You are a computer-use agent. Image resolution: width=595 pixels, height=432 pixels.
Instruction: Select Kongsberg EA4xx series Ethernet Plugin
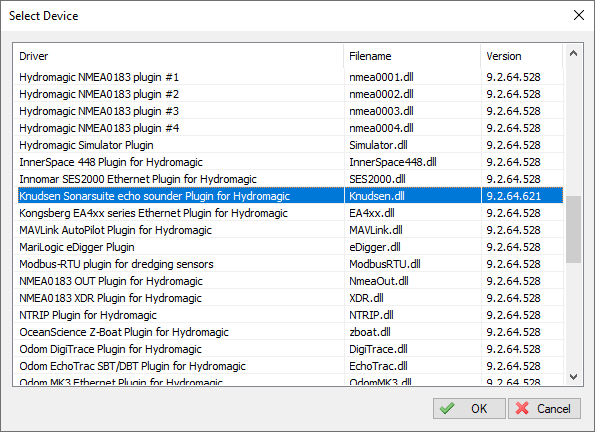coord(291,213)
